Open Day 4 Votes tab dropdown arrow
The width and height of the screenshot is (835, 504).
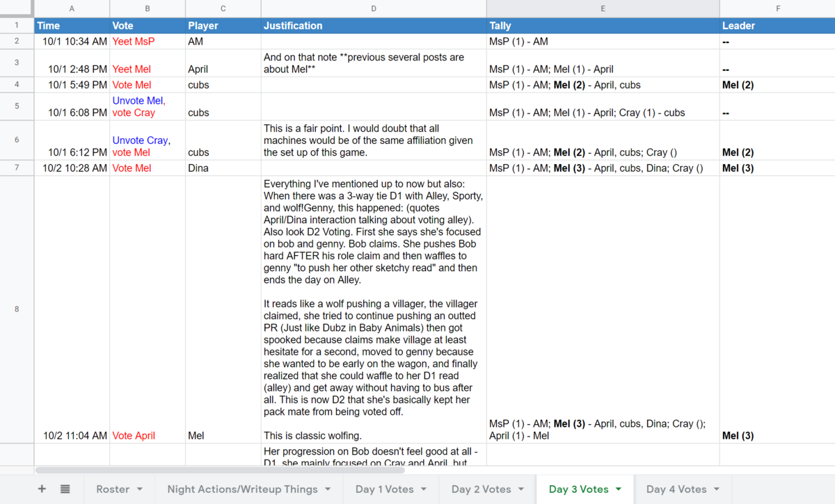716,489
